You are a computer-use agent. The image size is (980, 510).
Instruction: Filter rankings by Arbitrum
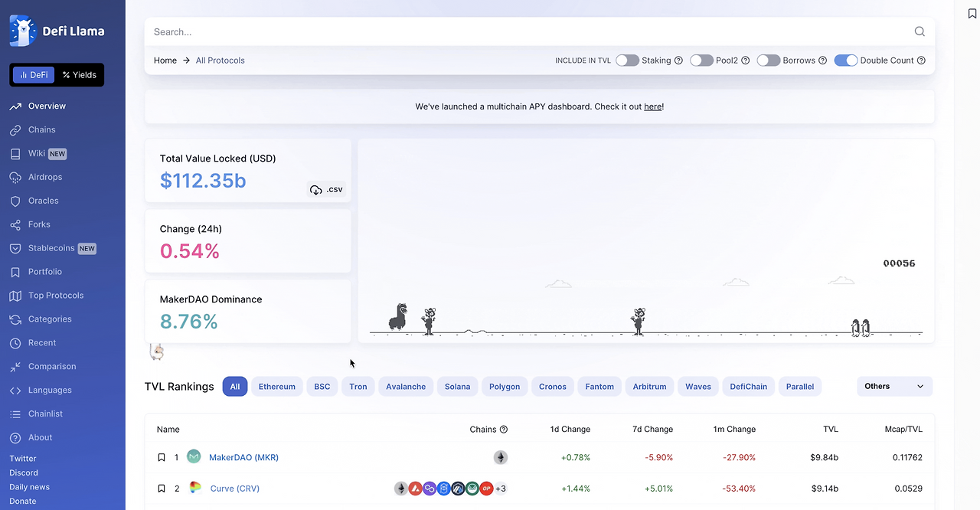coord(650,387)
